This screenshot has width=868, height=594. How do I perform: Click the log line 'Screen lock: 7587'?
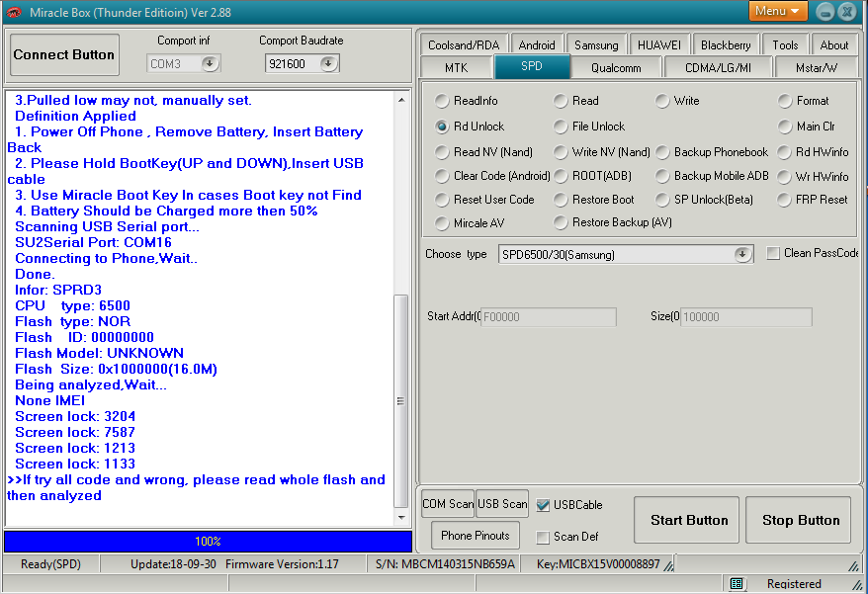pos(75,432)
